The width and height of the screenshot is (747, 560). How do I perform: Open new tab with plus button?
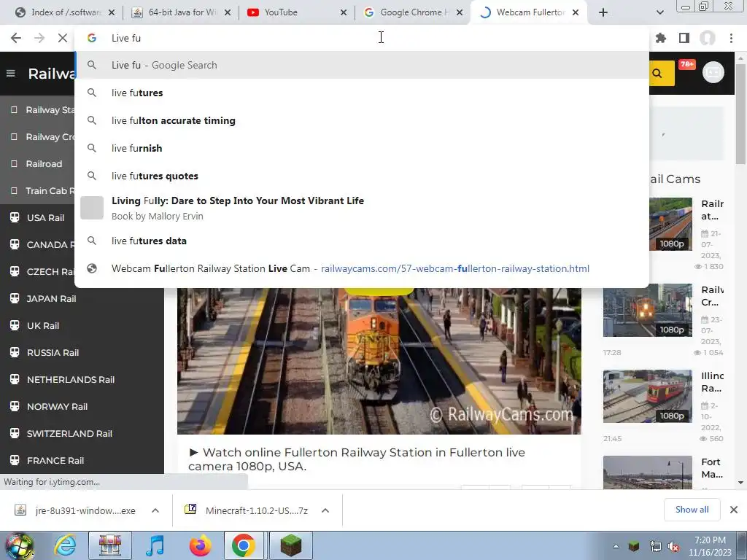603,12
